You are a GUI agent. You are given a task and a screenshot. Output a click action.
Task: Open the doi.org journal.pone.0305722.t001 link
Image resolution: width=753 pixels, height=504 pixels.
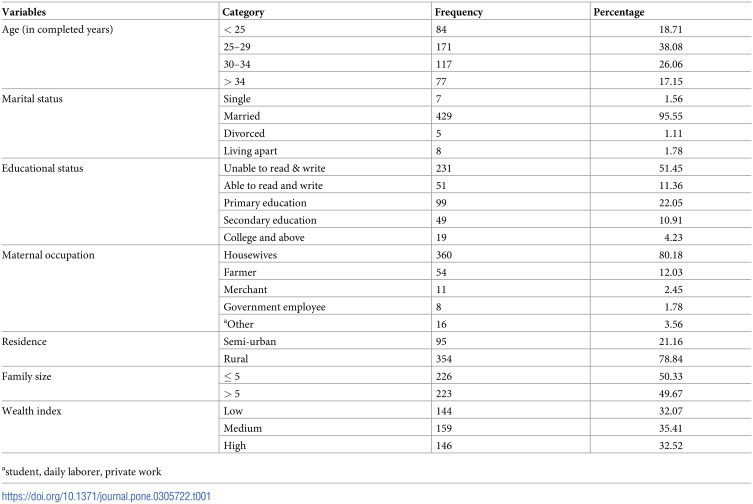(x=106, y=496)
